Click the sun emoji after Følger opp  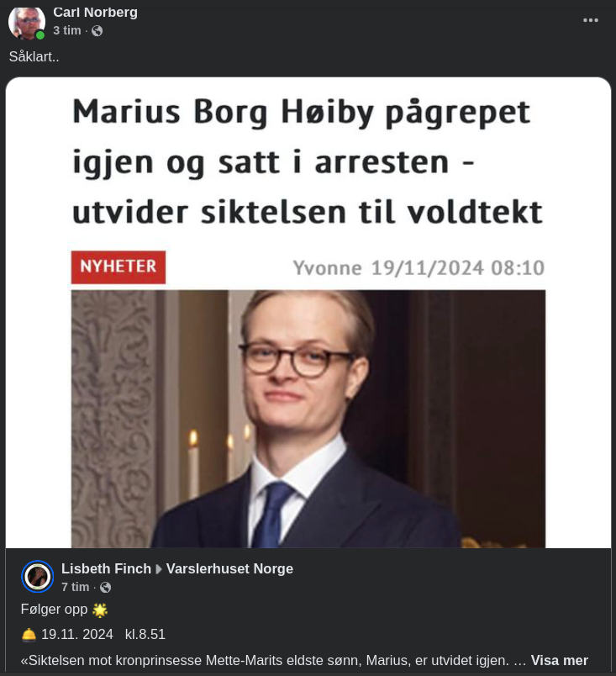(x=100, y=610)
